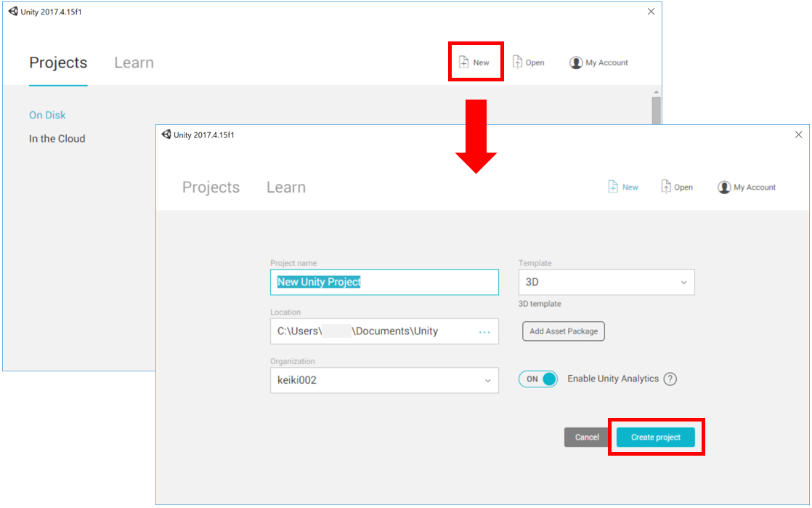
Task: Click the Open icon in front window
Action: (667, 187)
